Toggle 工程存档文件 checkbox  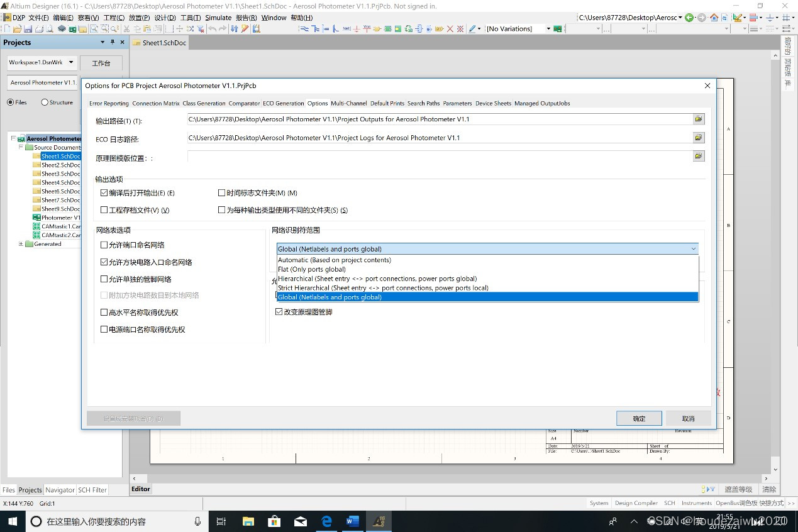pyautogui.click(x=104, y=210)
